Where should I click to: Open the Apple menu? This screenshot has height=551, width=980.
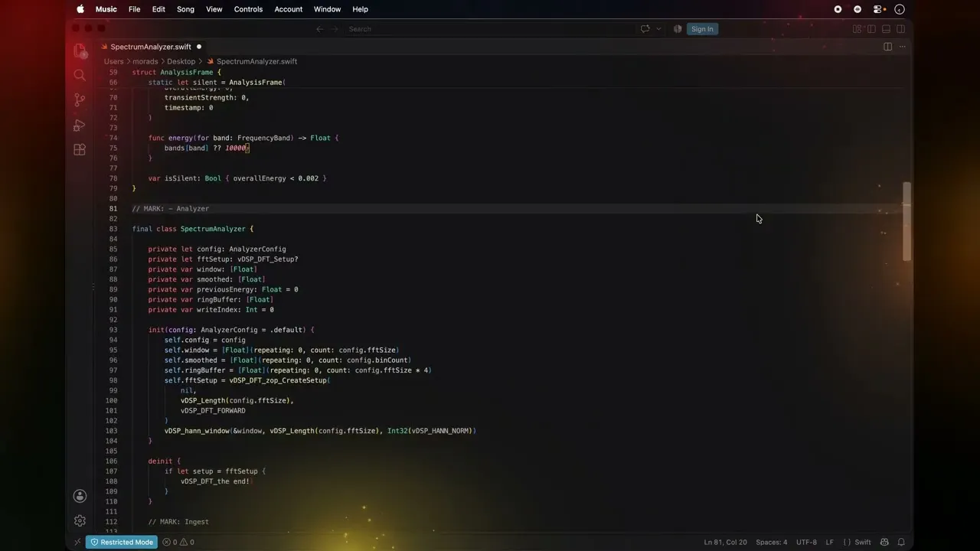tap(80, 9)
